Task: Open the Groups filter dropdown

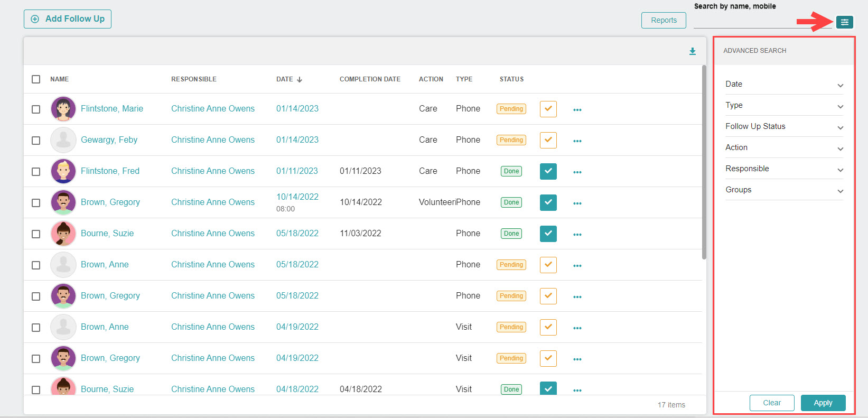Action: click(x=784, y=190)
